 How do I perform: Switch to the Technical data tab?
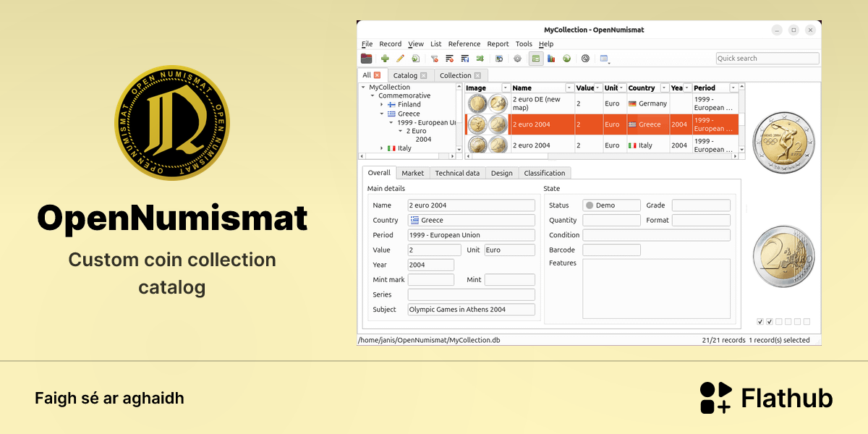[457, 173]
